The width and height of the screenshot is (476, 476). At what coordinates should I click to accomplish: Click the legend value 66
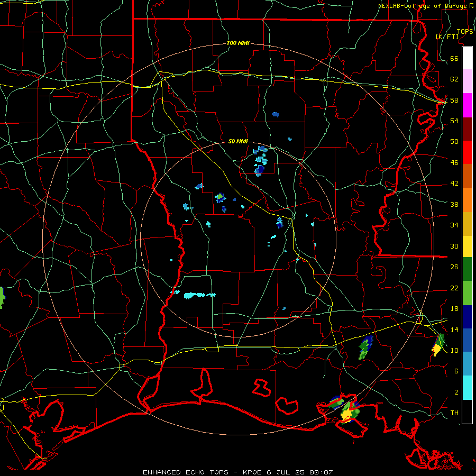click(454, 58)
